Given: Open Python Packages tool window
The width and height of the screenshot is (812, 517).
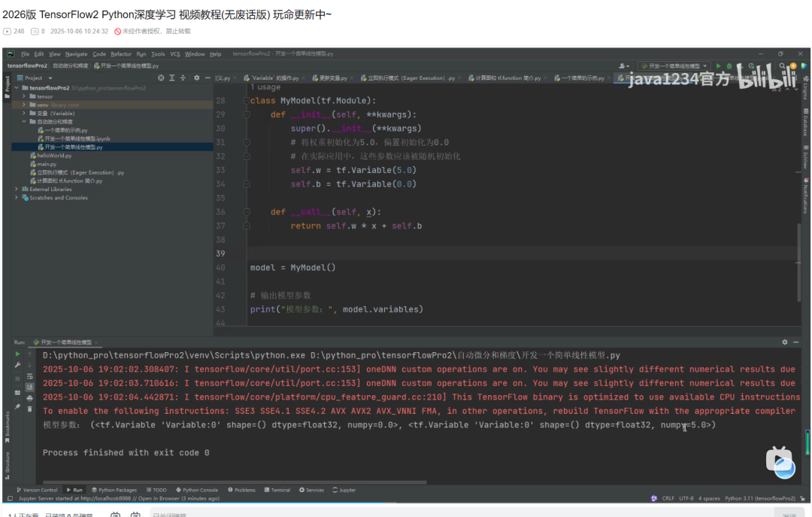Looking at the screenshot, I should pyautogui.click(x=114, y=490).
